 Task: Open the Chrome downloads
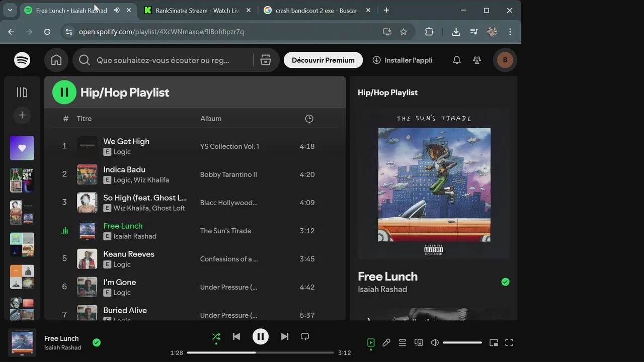456,32
